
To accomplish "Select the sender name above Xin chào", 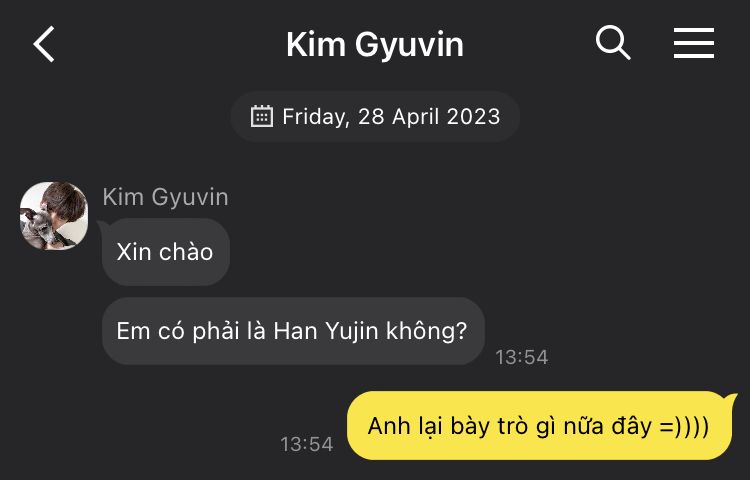I will (165, 196).
